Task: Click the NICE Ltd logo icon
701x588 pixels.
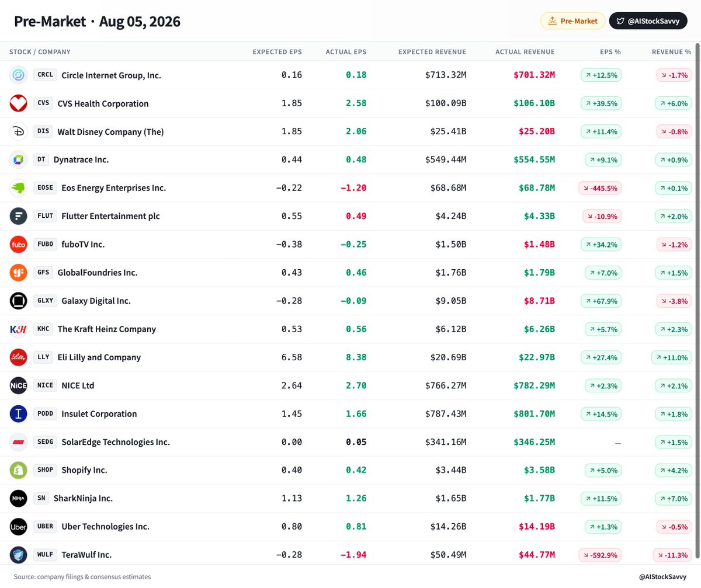Action: click(x=18, y=385)
